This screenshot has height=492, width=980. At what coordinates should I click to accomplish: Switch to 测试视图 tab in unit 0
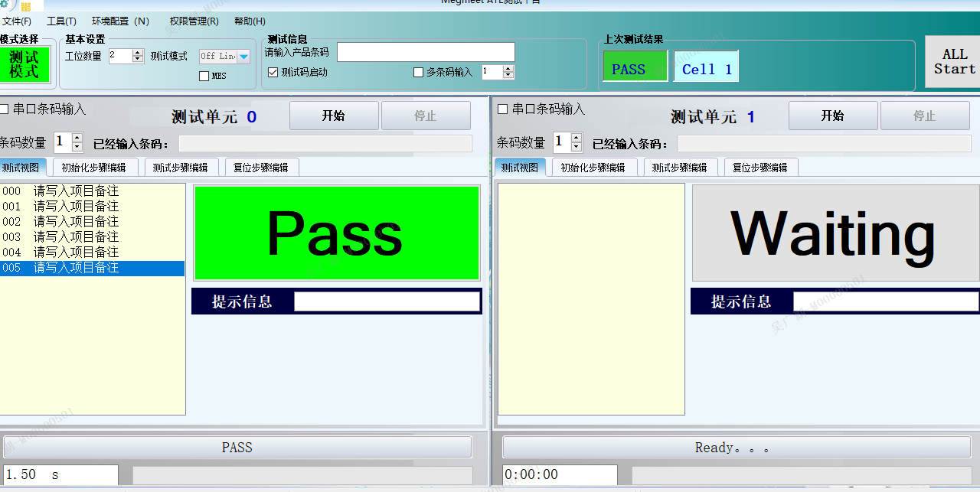(21, 168)
